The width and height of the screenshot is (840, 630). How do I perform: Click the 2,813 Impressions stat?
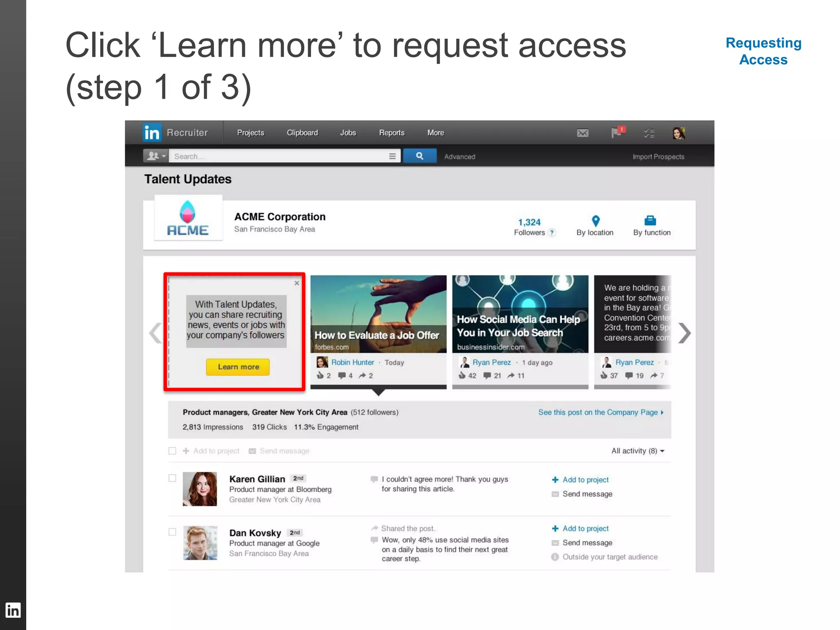click(x=213, y=427)
